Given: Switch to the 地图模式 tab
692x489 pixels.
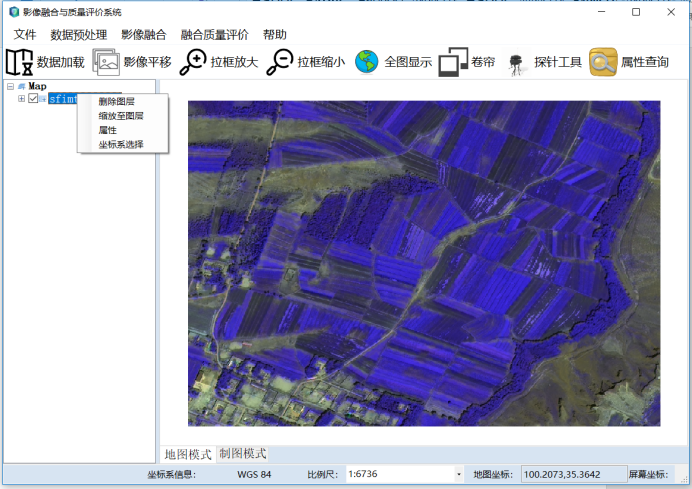Looking at the screenshot, I should click(188, 454).
